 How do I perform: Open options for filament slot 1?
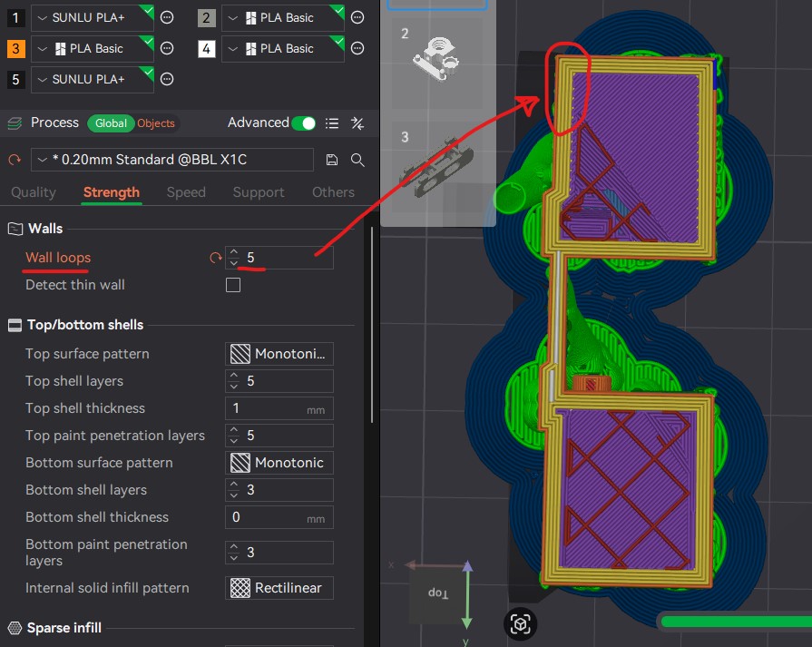[x=167, y=17]
